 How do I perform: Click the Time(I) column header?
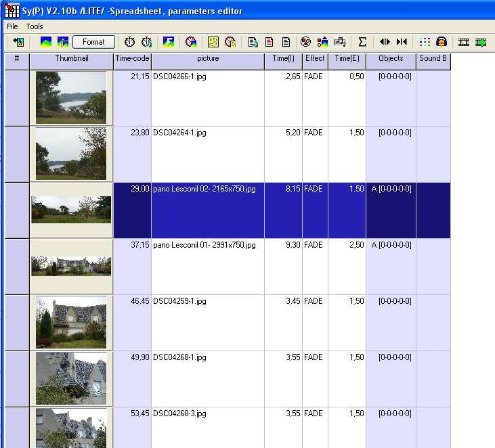[283, 61]
